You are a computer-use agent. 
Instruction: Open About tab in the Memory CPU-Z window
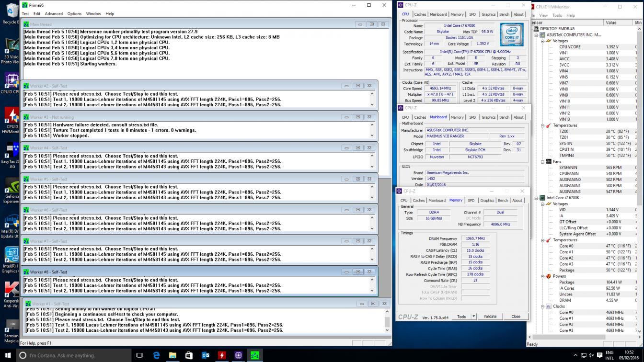tap(517, 201)
